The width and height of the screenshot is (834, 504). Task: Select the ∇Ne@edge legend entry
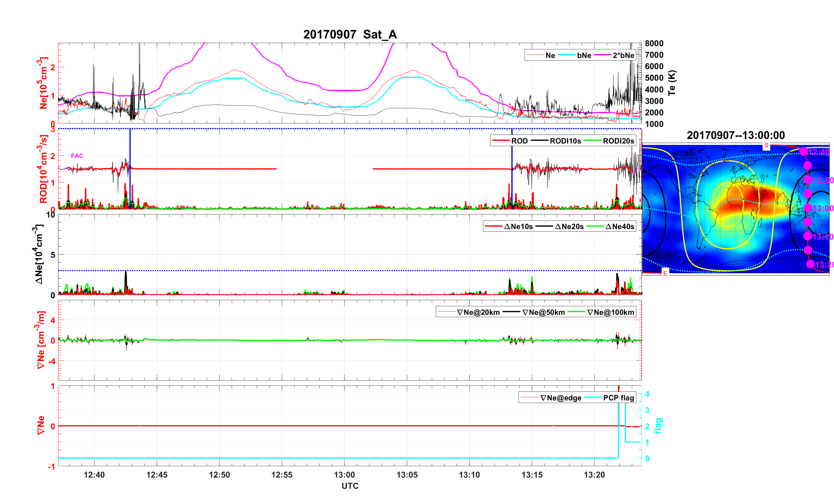click(561, 398)
